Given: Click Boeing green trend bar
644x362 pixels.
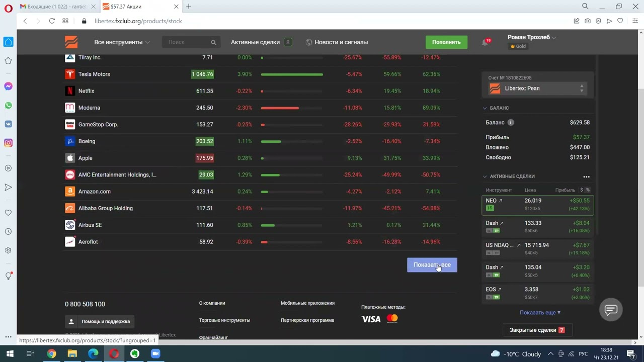Looking at the screenshot, I should [271, 141].
